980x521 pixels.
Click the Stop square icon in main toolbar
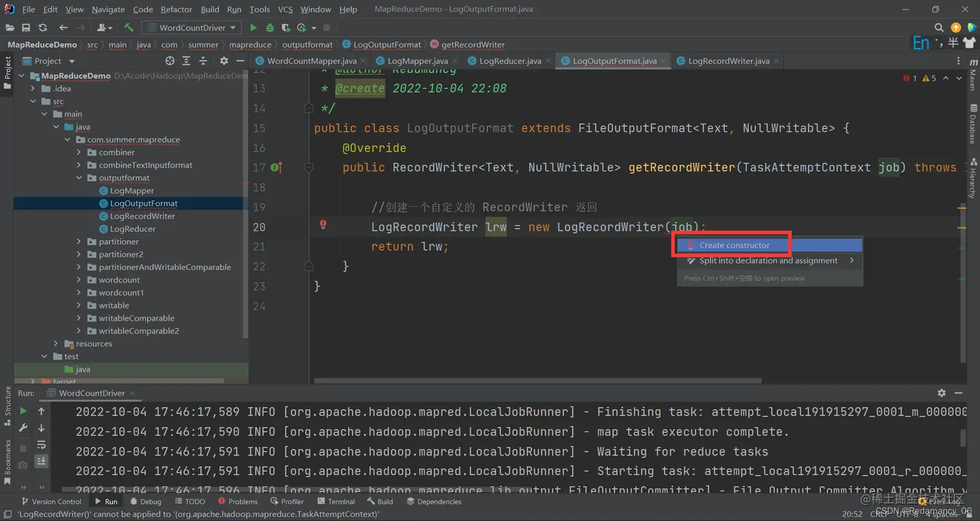click(327, 28)
